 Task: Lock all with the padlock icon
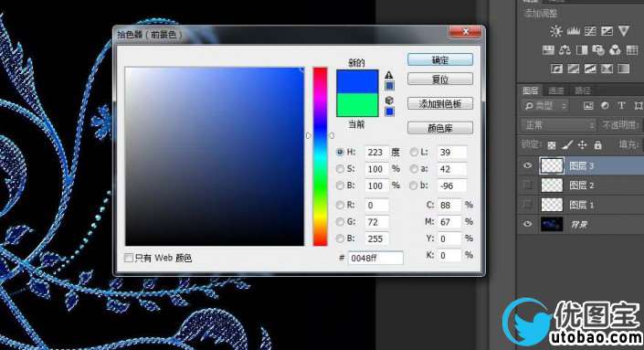[x=597, y=144]
